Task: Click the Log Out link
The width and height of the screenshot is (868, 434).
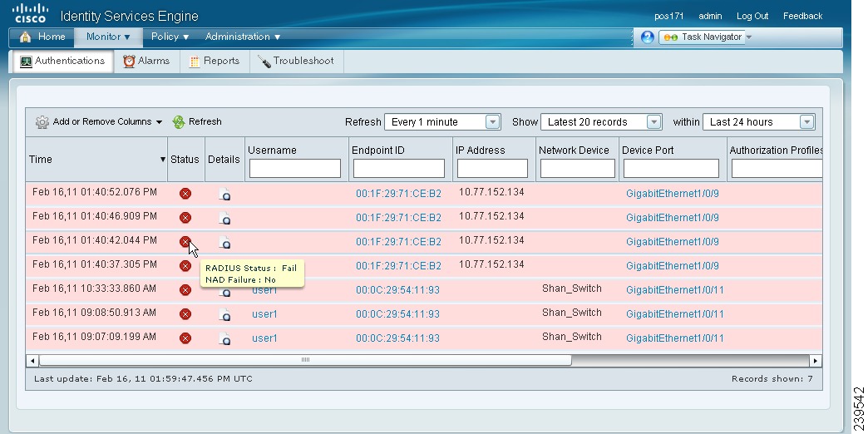Action: coord(752,16)
